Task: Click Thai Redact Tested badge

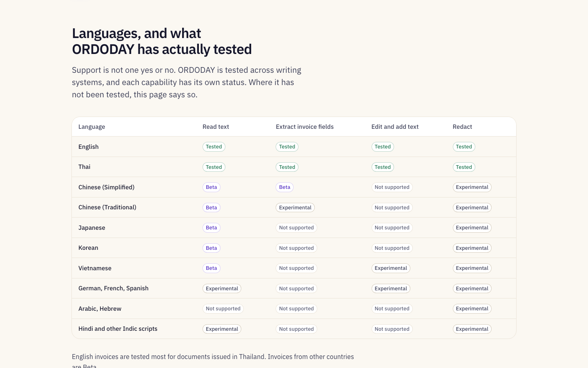Action: coord(464,167)
